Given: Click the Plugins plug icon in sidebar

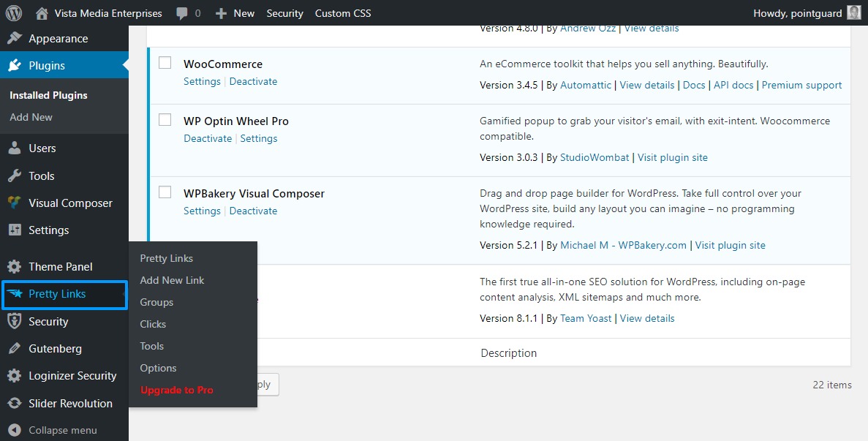Looking at the screenshot, I should pos(15,65).
